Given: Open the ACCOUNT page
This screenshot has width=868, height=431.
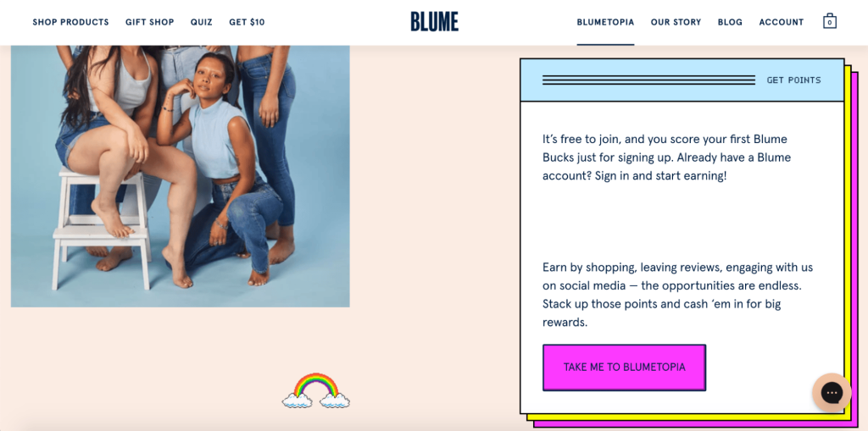Looking at the screenshot, I should click(781, 22).
